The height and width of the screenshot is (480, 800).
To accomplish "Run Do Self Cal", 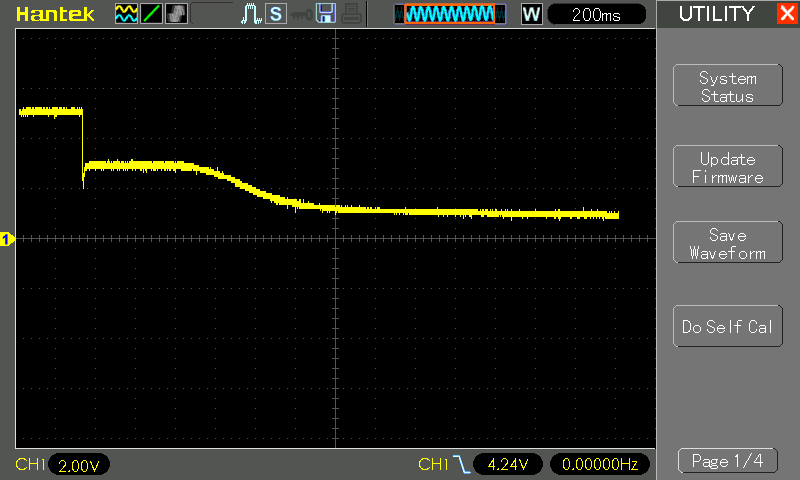I will click(x=728, y=326).
